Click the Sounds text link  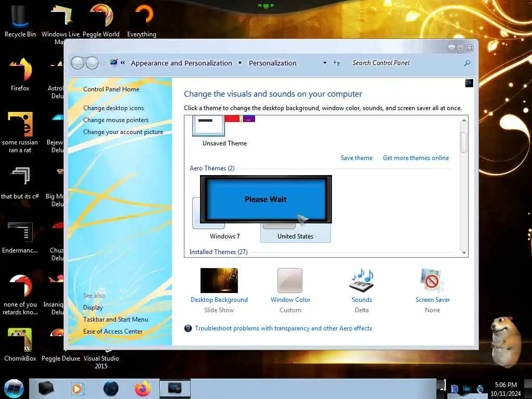click(x=362, y=300)
